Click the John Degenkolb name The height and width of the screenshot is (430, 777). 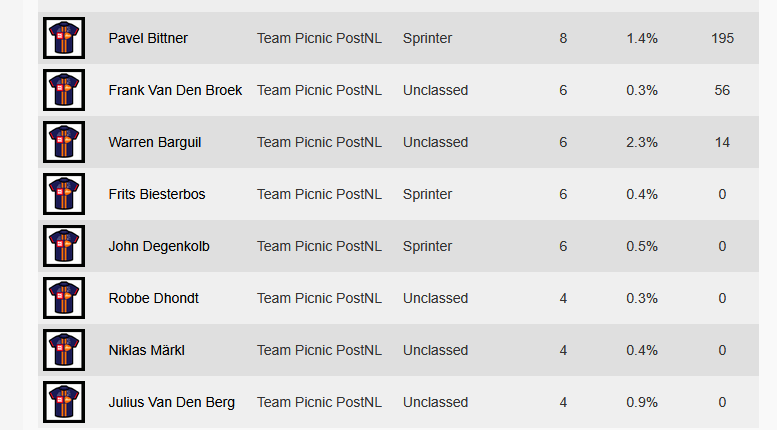pyautogui.click(x=159, y=246)
